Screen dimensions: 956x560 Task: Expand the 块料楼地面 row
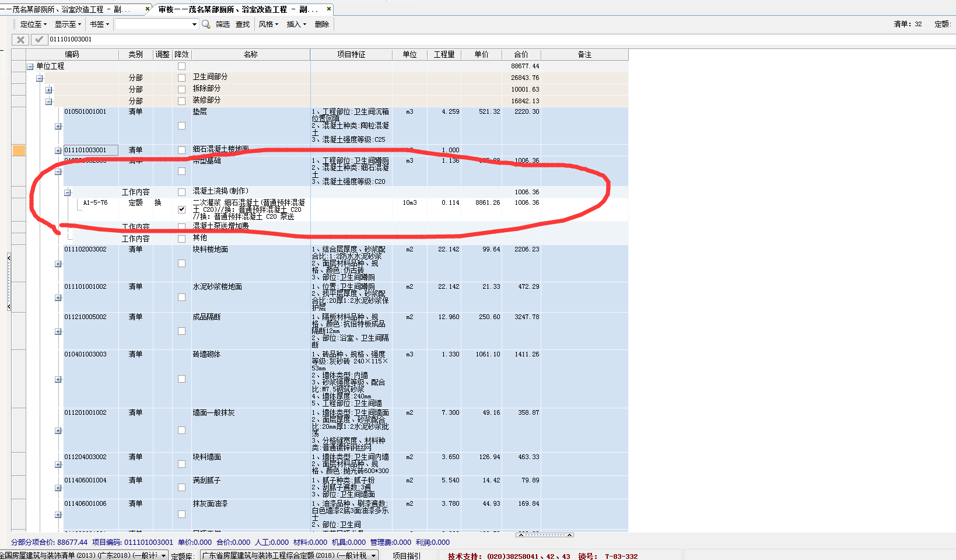coord(58,264)
